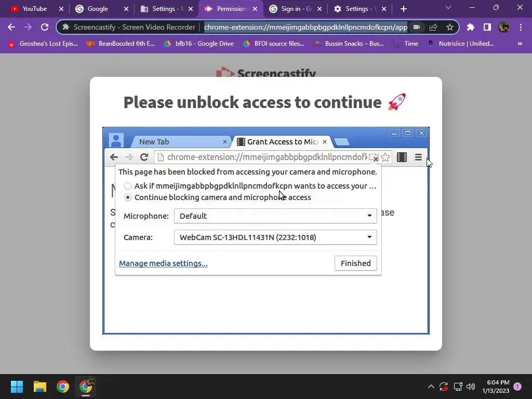Open the notification badge in the tray
532x399 pixels.
click(517, 387)
